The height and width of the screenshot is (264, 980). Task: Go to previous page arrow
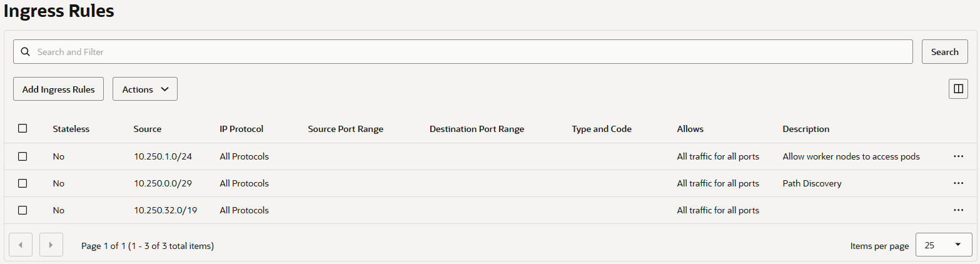tap(21, 245)
